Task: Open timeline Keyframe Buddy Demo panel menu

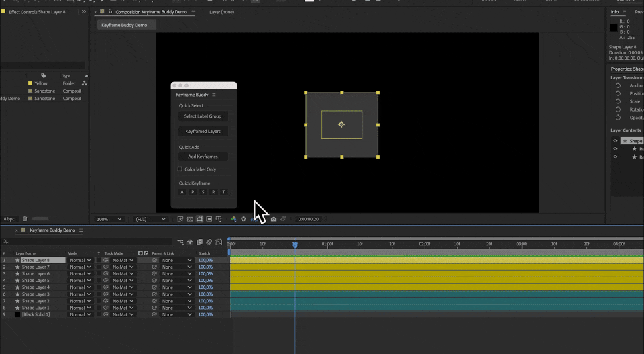Action: [81, 230]
